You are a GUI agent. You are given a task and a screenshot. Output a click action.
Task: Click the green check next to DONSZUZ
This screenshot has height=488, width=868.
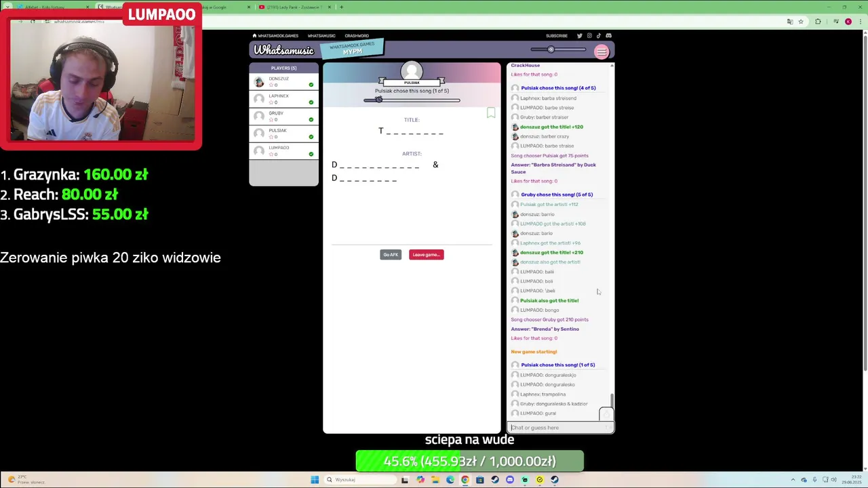pyautogui.click(x=311, y=85)
